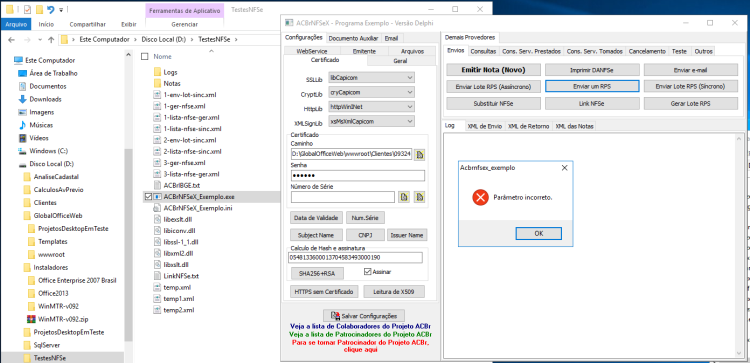Viewport: 750px width, 363px height.
Task: Click the Leitura de X509 button
Action: point(394,291)
